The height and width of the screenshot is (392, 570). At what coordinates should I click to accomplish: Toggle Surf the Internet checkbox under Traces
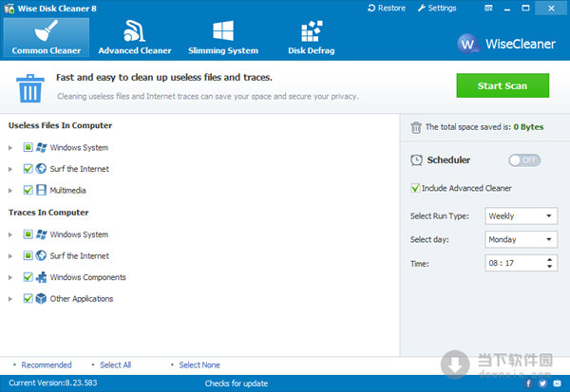point(28,255)
